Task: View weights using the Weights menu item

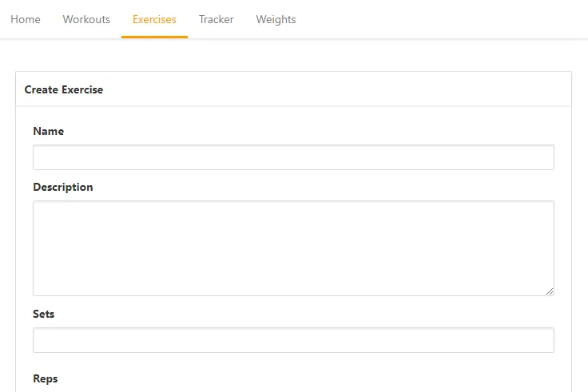Action: (276, 19)
